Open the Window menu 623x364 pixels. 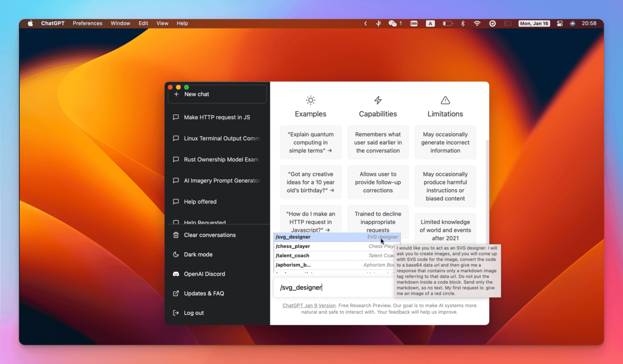pos(120,23)
